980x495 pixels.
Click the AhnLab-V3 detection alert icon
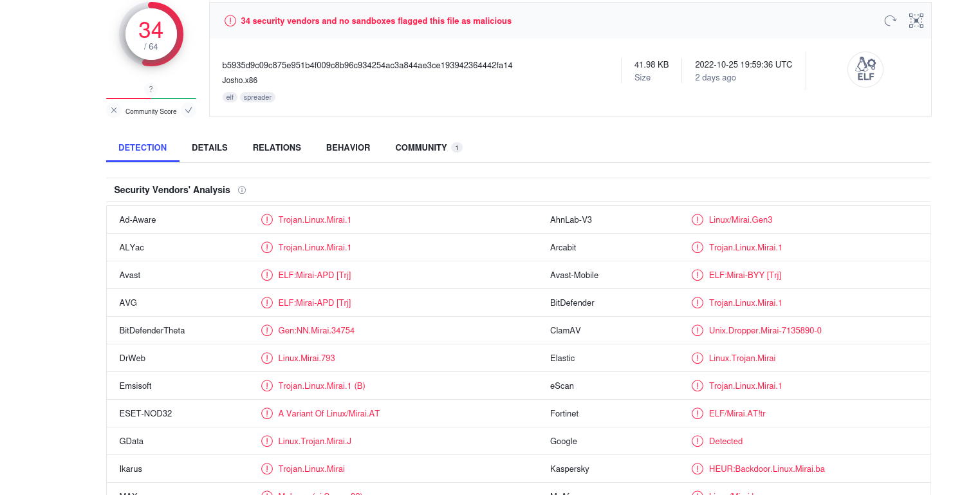click(x=698, y=219)
